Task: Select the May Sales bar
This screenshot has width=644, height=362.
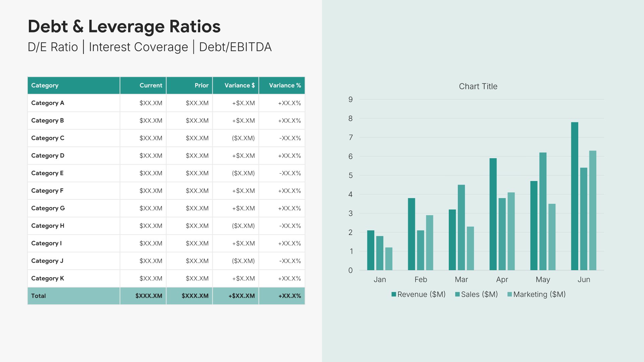Action: [543, 211]
